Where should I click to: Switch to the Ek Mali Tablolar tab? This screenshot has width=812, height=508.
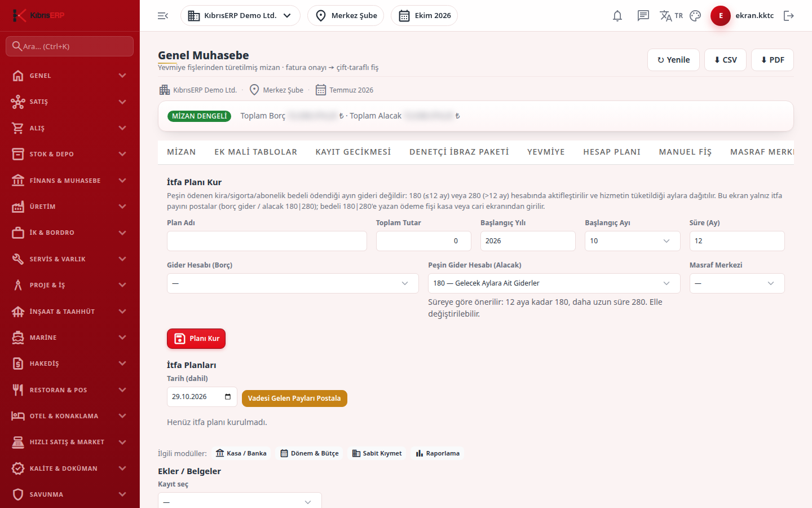tap(255, 152)
